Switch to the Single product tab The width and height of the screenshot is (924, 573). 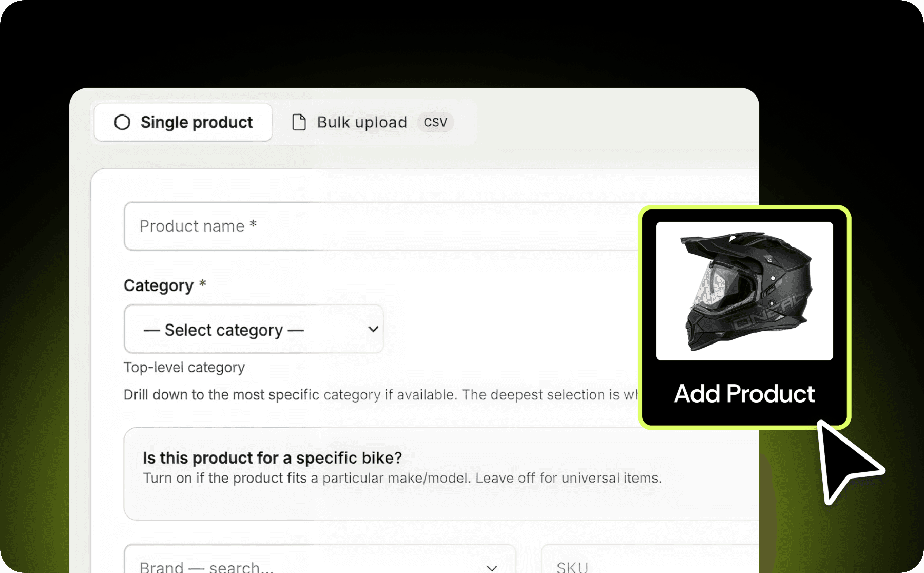click(183, 122)
